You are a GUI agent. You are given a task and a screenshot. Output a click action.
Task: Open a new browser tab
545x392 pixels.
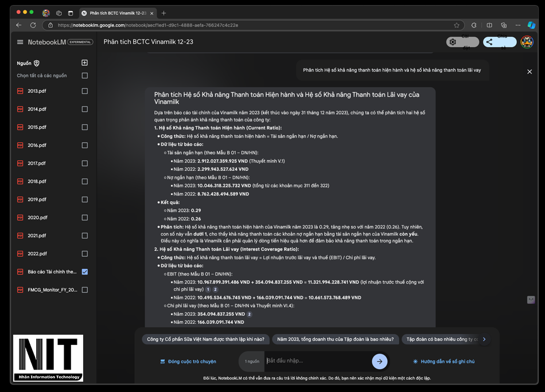pyautogui.click(x=163, y=13)
